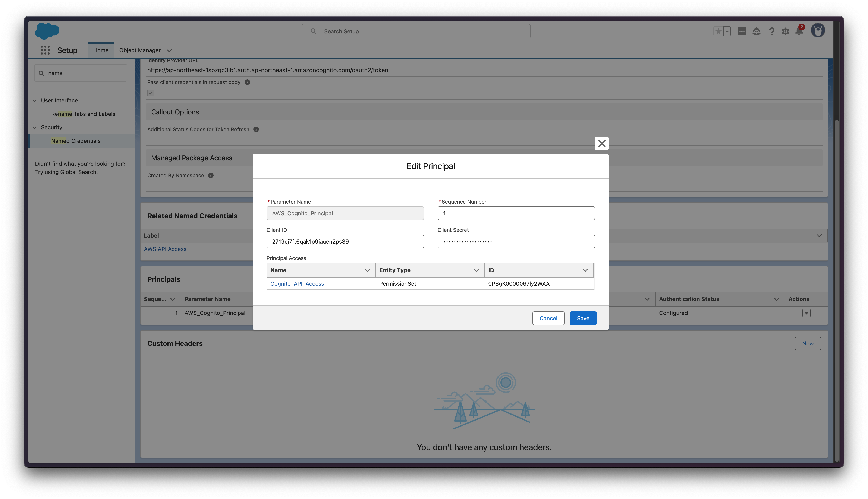Click New in Custom Headers
This screenshot has height=499, width=868.
(807, 343)
